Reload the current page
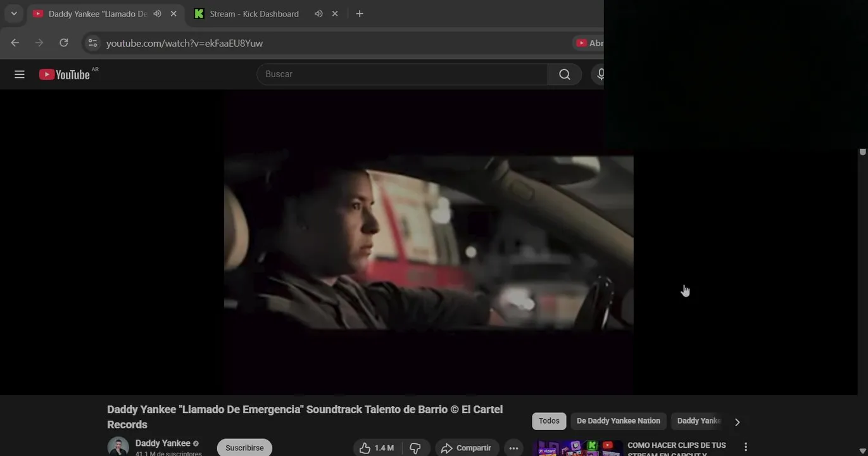Image resolution: width=868 pixels, height=456 pixels. coord(63,42)
